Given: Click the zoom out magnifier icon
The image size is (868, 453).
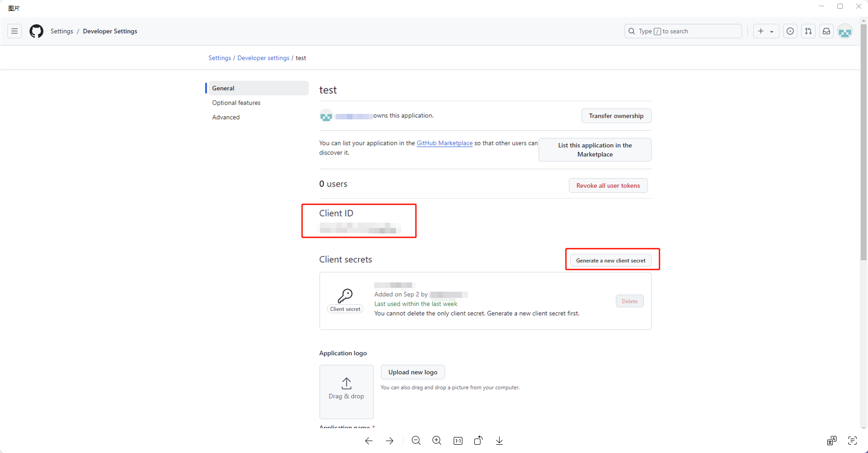Looking at the screenshot, I should point(416,441).
